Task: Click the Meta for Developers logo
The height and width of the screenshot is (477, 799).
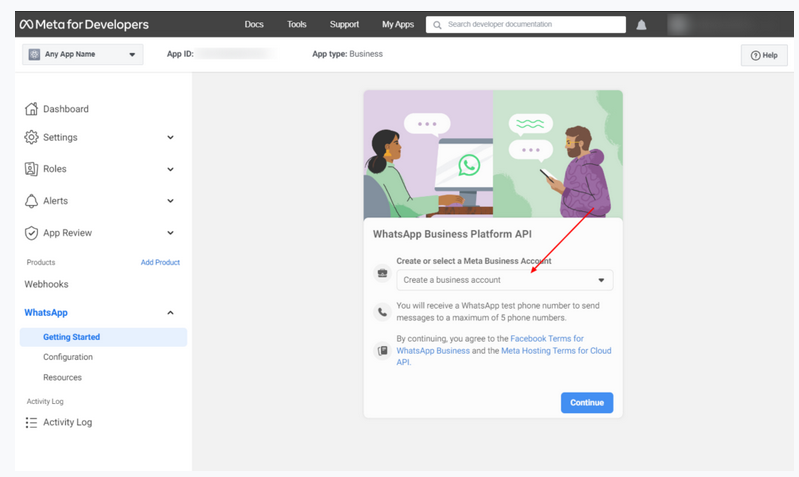Action: (x=84, y=24)
